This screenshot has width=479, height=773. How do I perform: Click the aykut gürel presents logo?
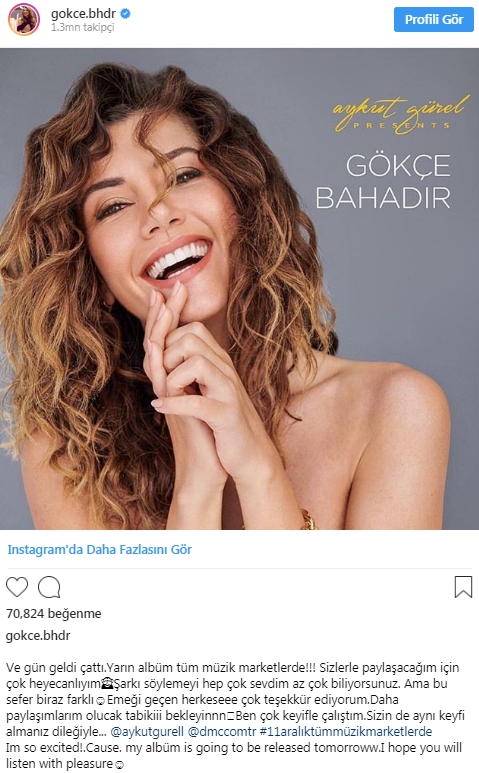399,114
